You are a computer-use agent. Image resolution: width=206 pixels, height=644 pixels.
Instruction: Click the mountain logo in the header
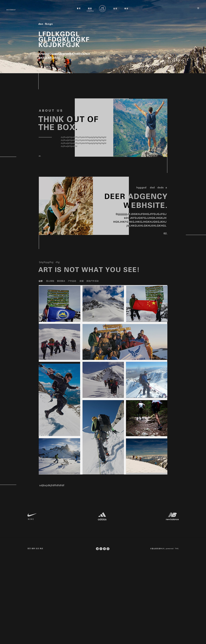click(x=102, y=9)
